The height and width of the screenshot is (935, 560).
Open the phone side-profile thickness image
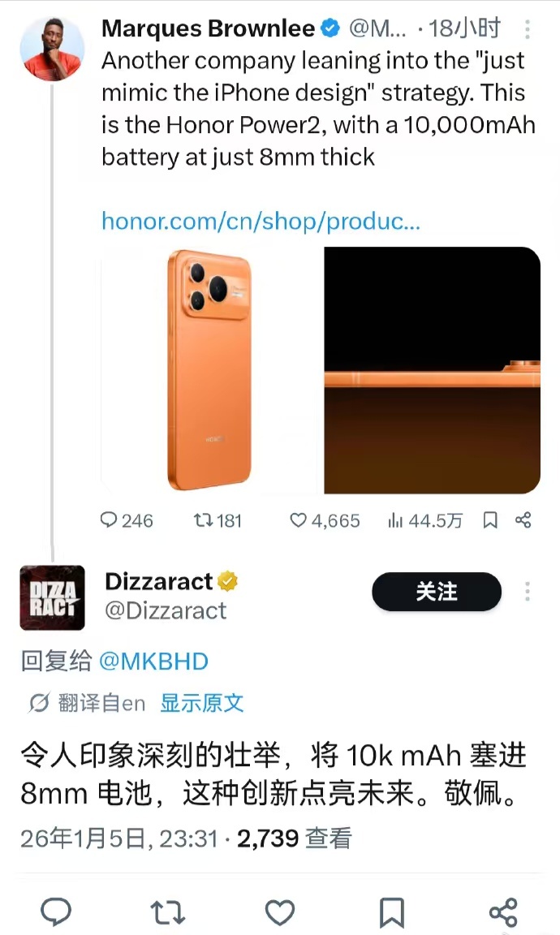tap(433, 370)
